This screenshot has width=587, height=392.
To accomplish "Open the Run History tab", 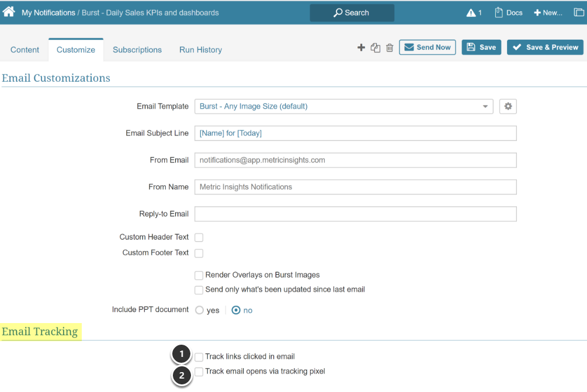I will [200, 50].
